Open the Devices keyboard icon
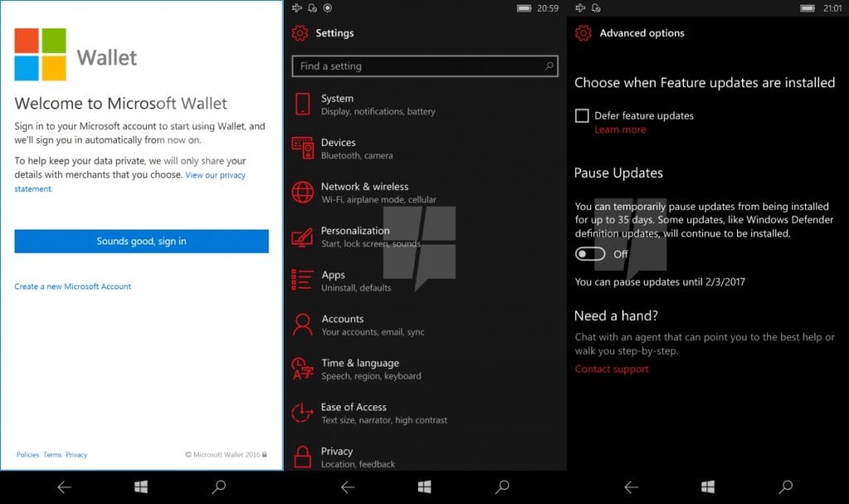 pyautogui.click(x=303, y=148)
